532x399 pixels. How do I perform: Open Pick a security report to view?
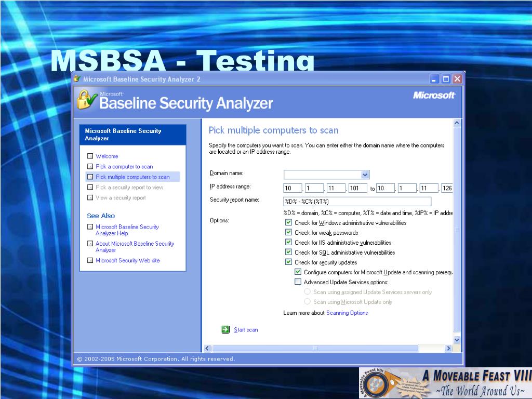point(129,187)
